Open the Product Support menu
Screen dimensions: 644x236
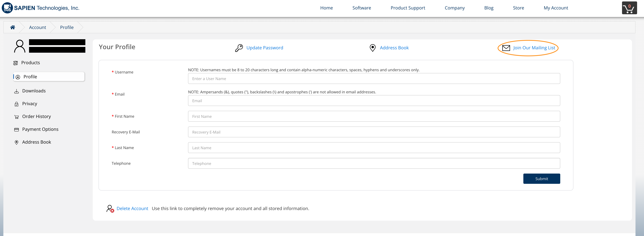click(408, 8)
